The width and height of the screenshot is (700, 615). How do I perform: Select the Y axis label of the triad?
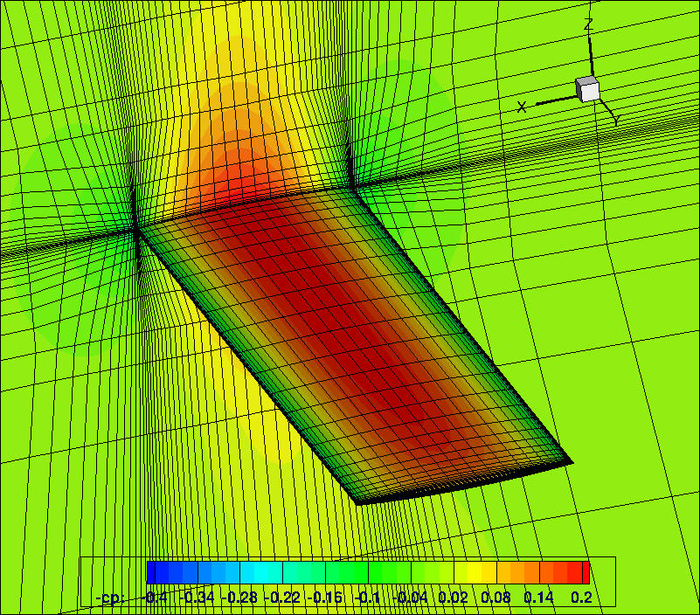coord(617,119)
